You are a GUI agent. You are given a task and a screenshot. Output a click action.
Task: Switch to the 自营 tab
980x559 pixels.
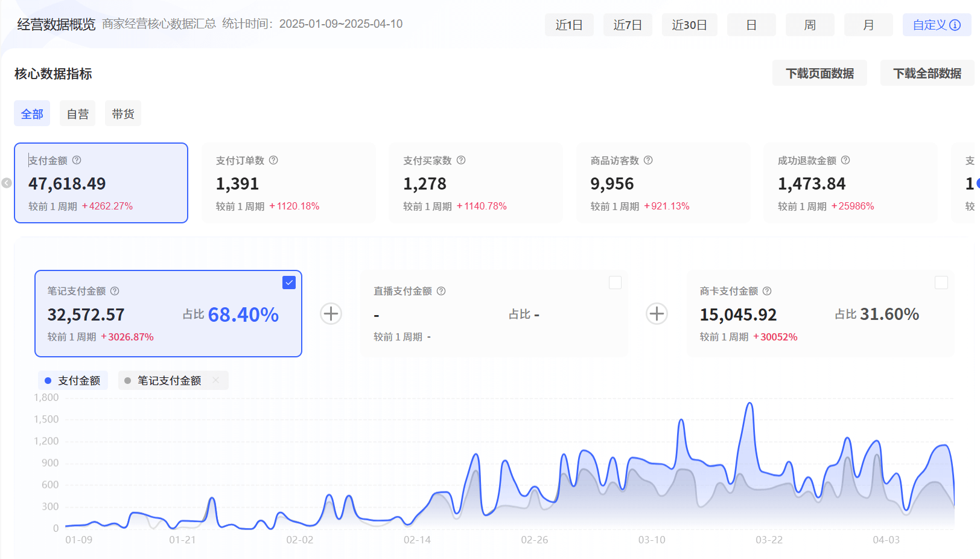[x=77, y=113]
